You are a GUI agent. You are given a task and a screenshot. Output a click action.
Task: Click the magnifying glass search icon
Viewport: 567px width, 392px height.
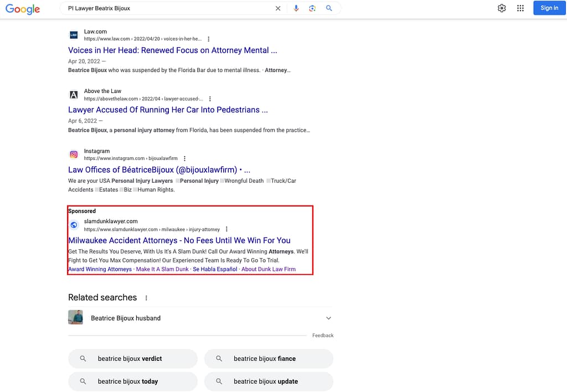[329, 8]
